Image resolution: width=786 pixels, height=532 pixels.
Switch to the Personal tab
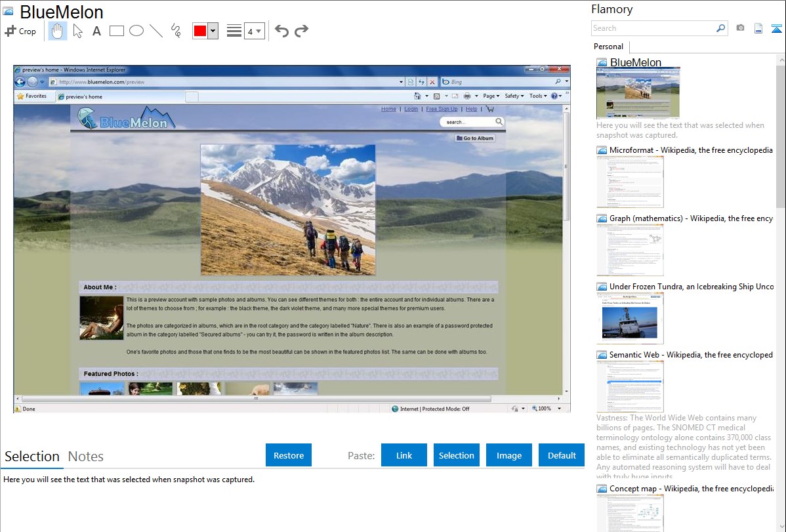(x=608, y=47)
